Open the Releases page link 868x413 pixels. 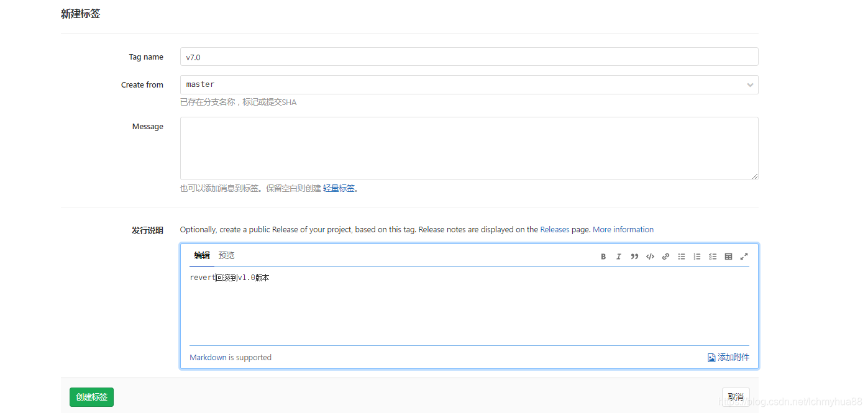coord(555,229)
